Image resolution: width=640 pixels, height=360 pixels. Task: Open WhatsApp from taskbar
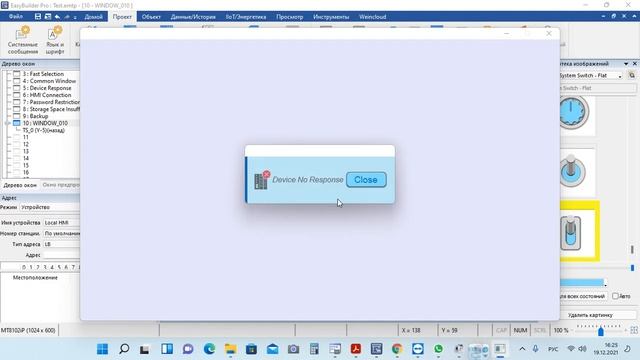438,349
